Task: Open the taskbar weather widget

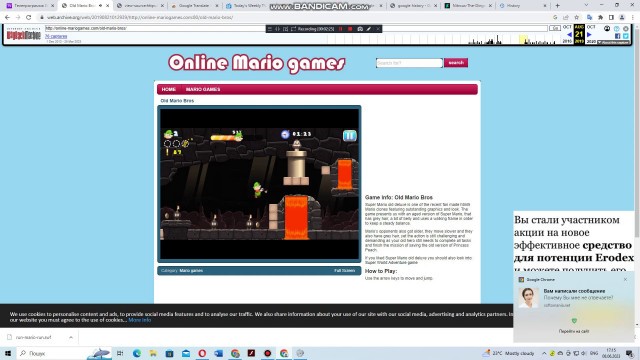Action: point(509,353)
